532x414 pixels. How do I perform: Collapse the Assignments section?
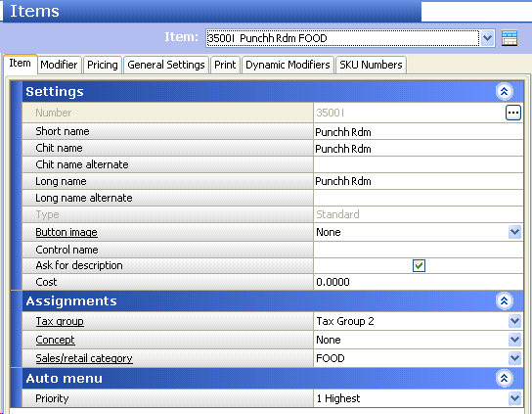click(505, 301)
